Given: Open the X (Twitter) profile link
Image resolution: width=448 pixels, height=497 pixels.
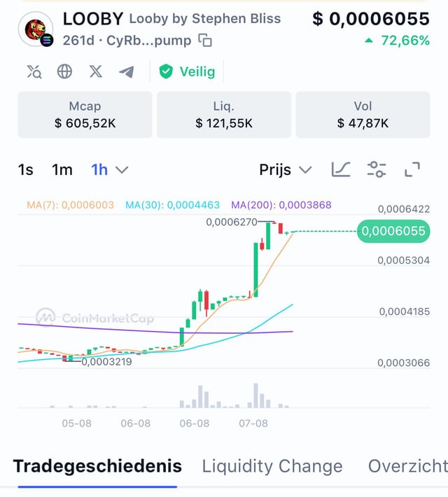Looking at the screenshot, I should click(x=96, y=71).
